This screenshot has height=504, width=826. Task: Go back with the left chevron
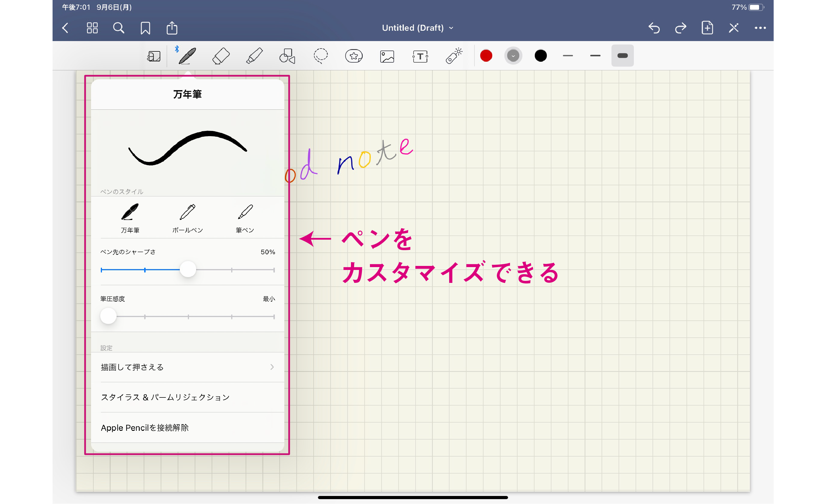65,28
